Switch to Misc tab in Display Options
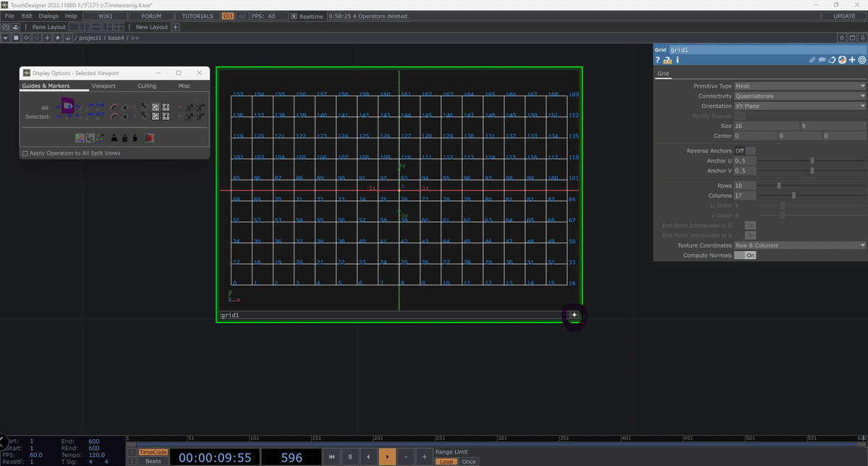The width and height of the screenshot is (868, 466). 184,86
